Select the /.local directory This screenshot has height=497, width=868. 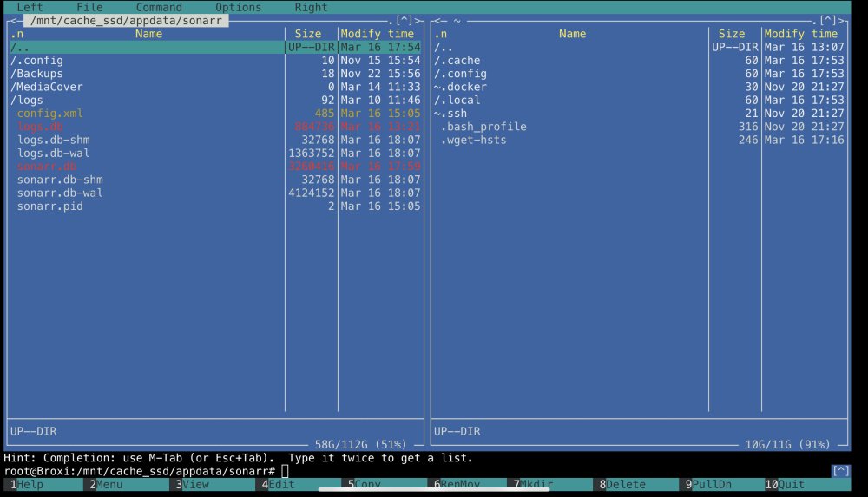(x=640, y=100)
